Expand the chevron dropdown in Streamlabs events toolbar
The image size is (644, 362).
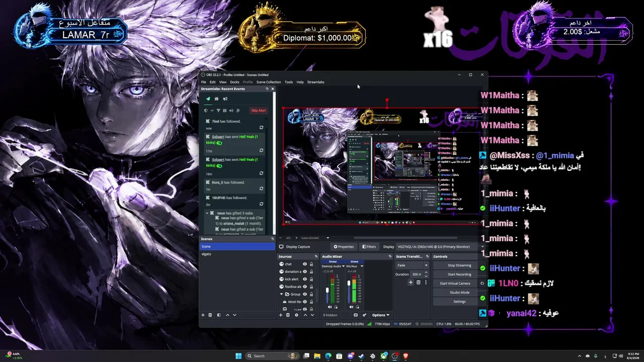point(212,111)
